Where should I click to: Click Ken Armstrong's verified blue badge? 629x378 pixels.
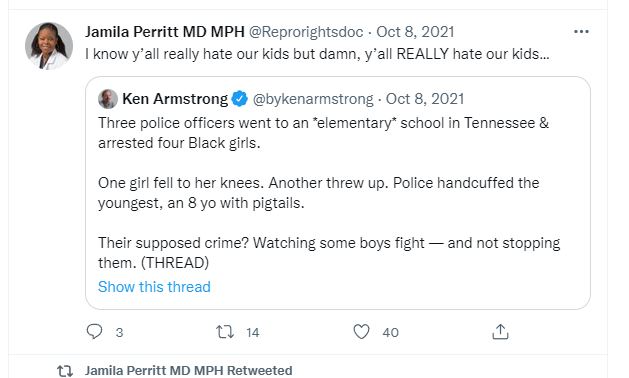[240, 99]
